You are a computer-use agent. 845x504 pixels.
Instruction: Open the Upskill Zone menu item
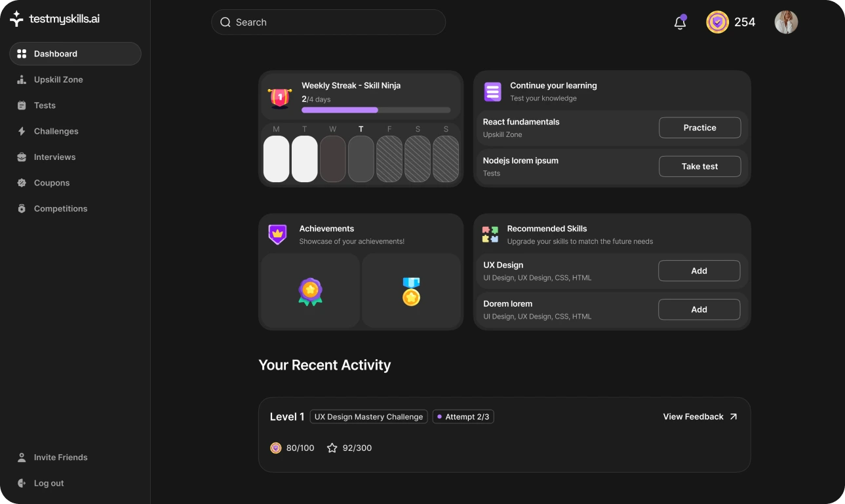point(58,80)
